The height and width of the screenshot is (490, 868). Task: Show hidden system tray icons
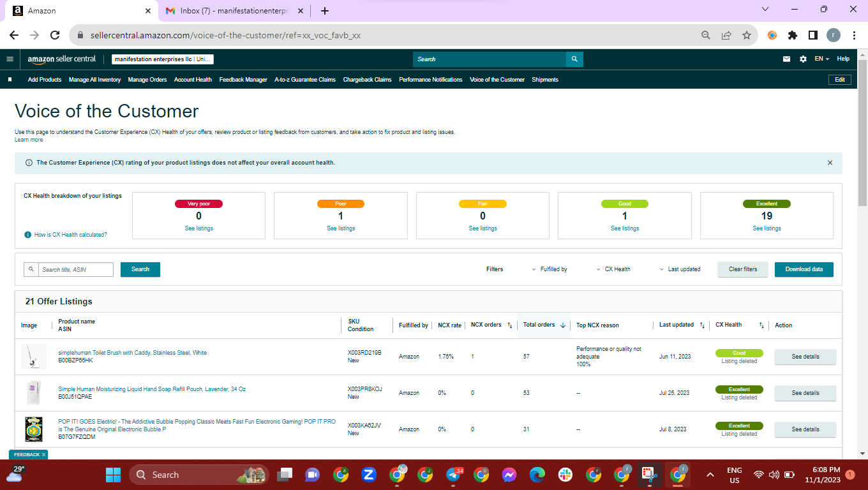tap(710, 475)
